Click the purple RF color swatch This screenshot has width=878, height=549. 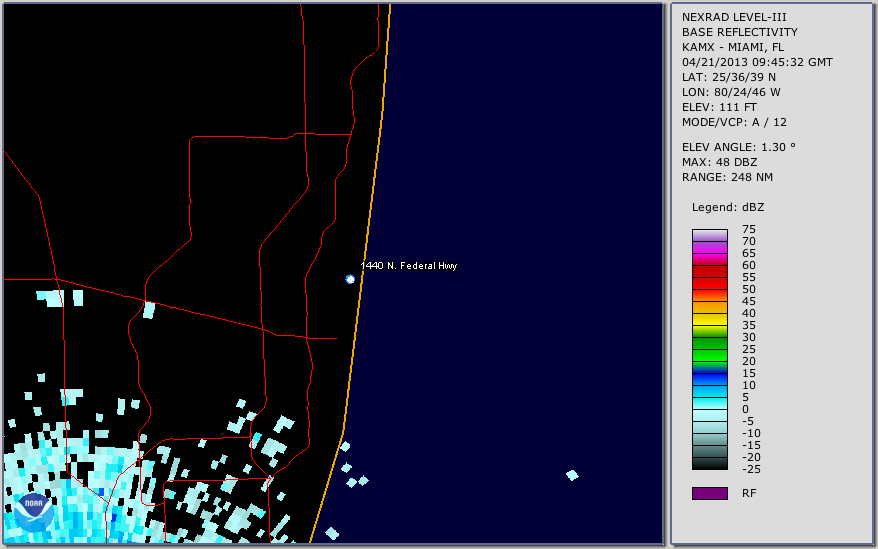[709, 493]
